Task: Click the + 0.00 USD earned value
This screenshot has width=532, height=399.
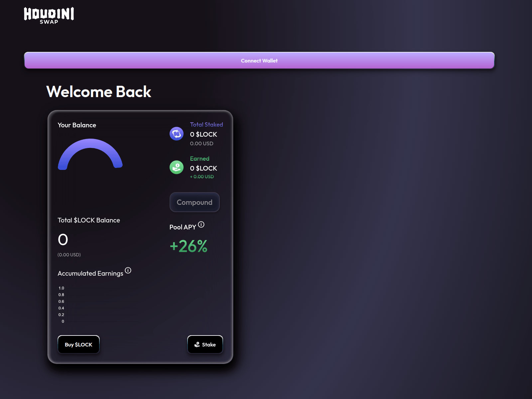Action: 202,177
